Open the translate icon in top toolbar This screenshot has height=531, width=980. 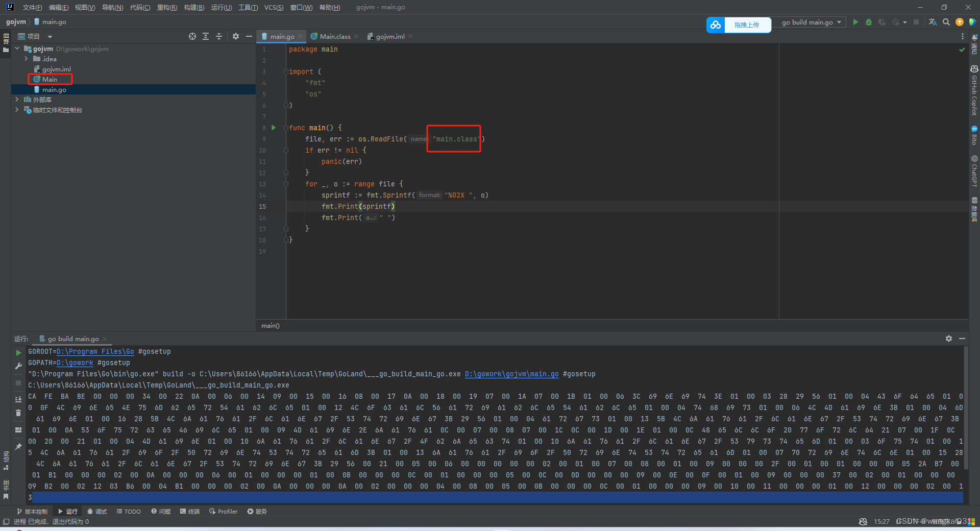[x=933, y=22]
